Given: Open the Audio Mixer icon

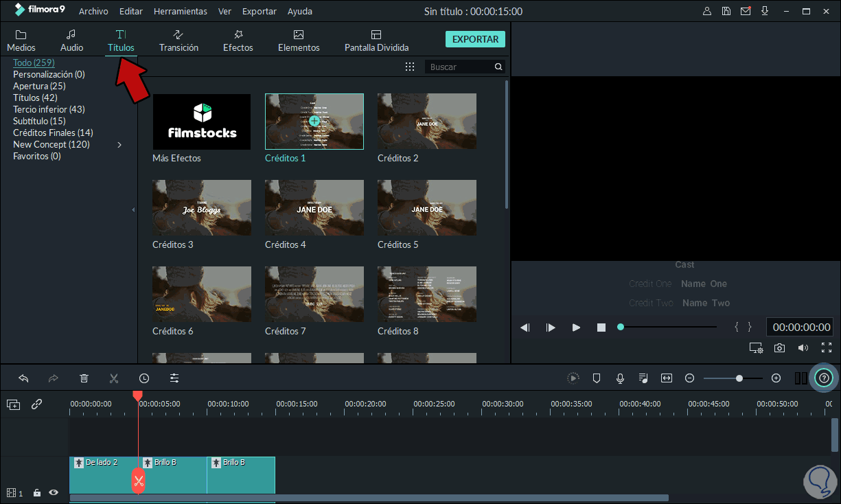Looking at the screenshot, I should [643, 378].
